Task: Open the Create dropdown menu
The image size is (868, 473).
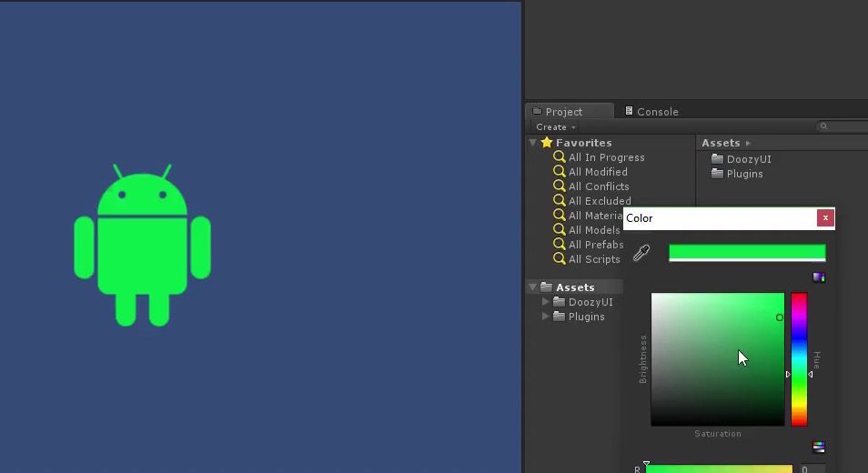Action: [555, 126]
